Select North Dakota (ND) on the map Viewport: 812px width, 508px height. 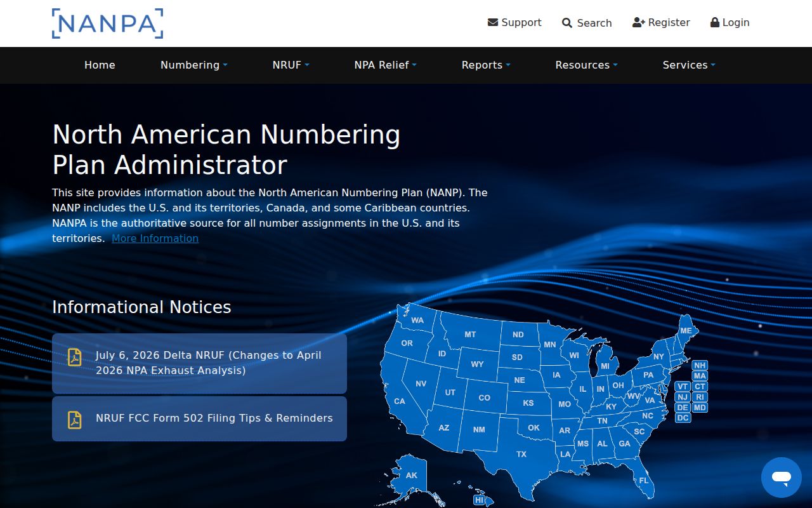pyautogui.click(x=518, y=334)
